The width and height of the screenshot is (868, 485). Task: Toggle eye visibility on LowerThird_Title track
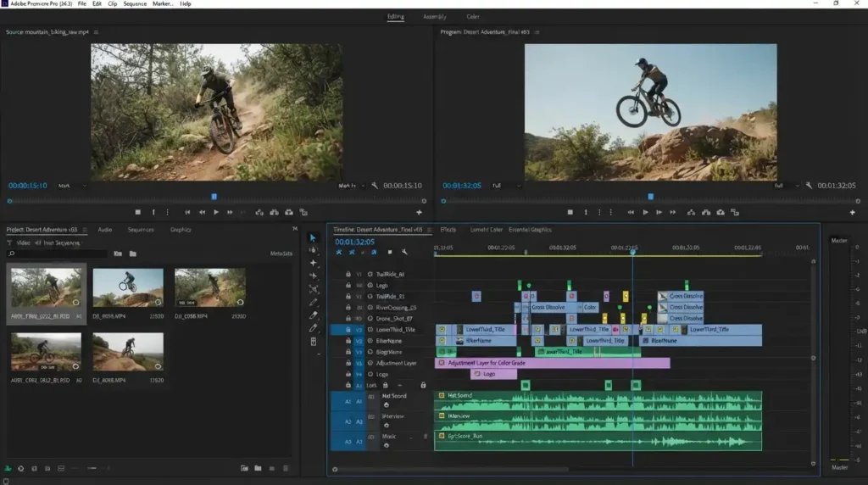[x=370, y=330]
